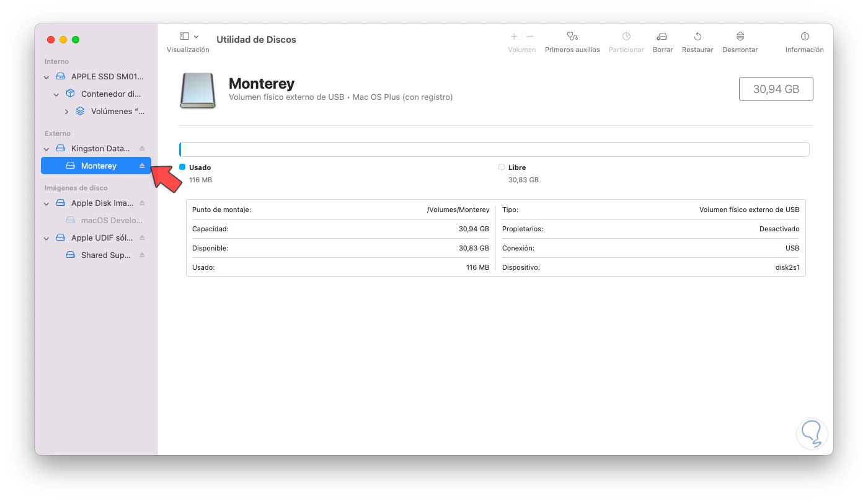
Task: Select the Monterey volume in sidebar
Action: (x=96, y=166)
